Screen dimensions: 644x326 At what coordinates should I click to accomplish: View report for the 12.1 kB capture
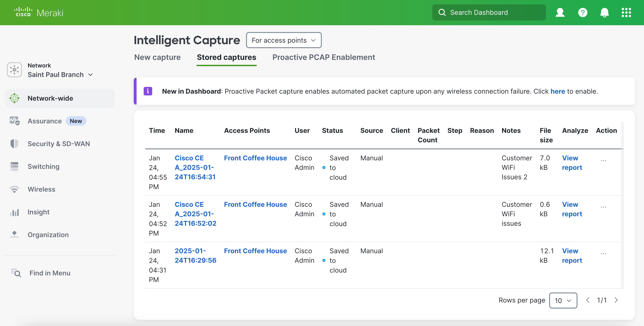click(x=572, y=255)
